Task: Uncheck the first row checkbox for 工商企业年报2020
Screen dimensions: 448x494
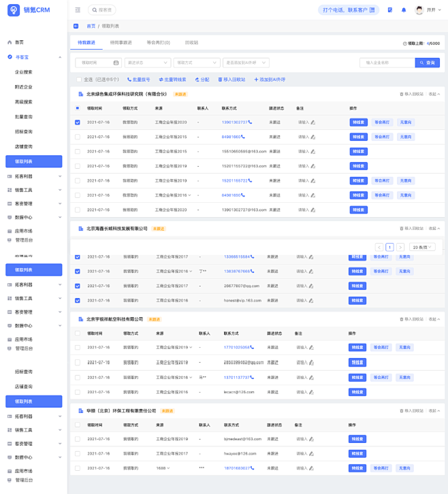Action: (78, 122)
